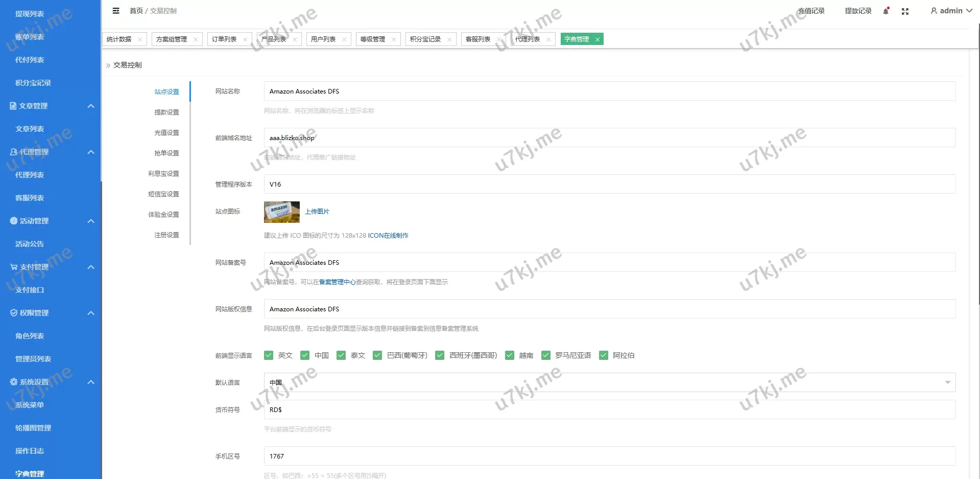This screenshot has height=479, width=980.
Task: Click the site icon amazon thumbnail
Action: click(x=281, y=212)
